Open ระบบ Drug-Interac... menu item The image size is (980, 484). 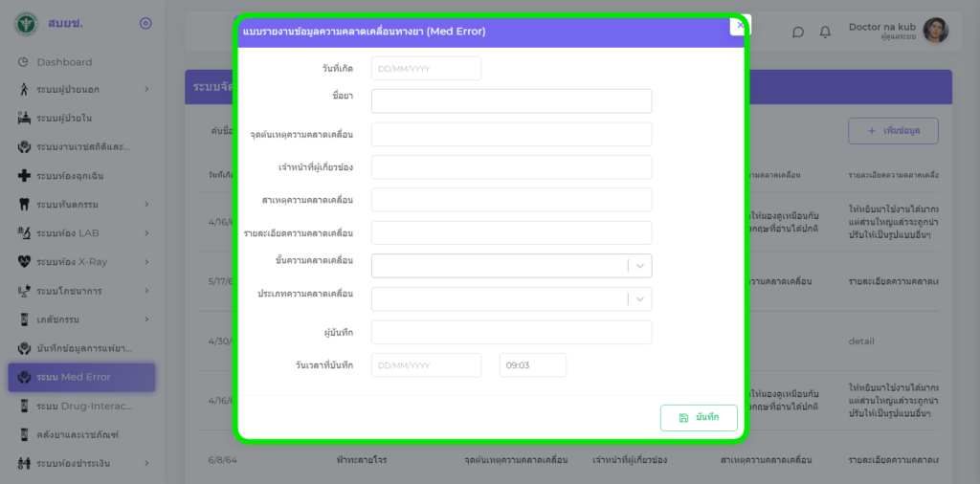(x=81, y=407)
